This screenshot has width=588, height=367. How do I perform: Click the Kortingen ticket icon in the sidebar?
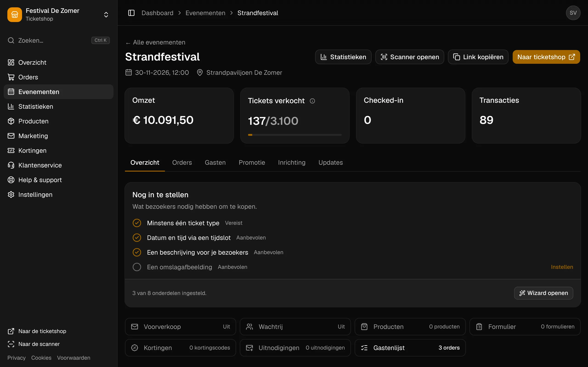point(11,150)
